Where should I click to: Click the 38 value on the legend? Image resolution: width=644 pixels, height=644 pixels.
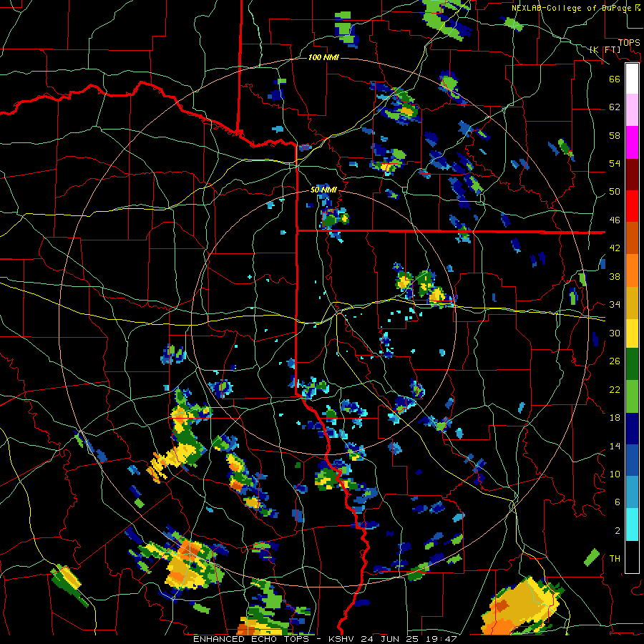615,276
